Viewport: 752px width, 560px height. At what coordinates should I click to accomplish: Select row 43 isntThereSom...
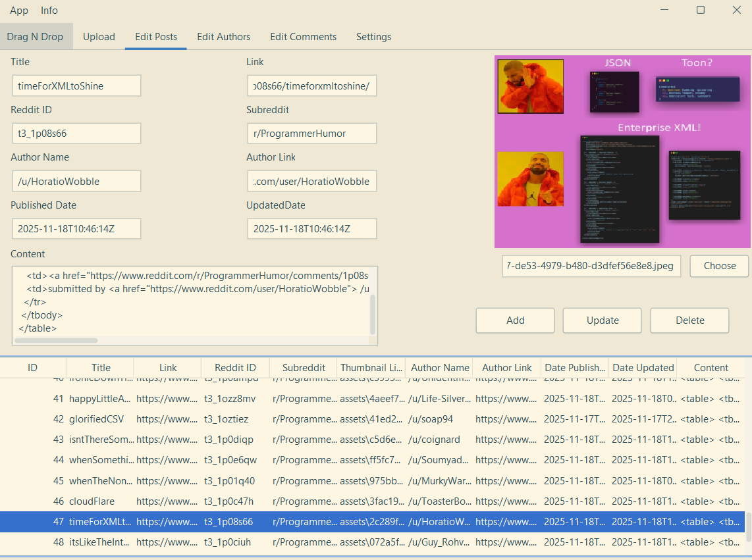tap(372, 439)
